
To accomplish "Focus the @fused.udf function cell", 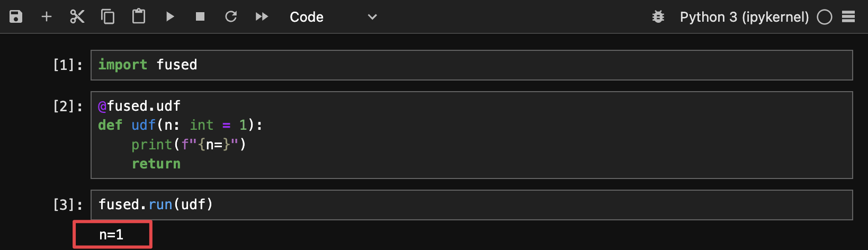I will (x=471, y=135).
